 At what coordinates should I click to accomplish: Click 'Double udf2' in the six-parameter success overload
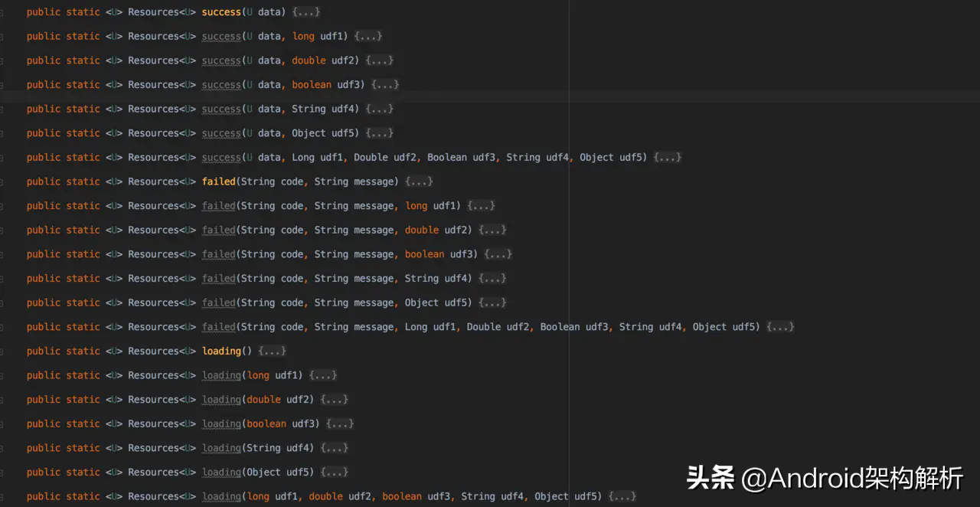click(x=385, y=158)
